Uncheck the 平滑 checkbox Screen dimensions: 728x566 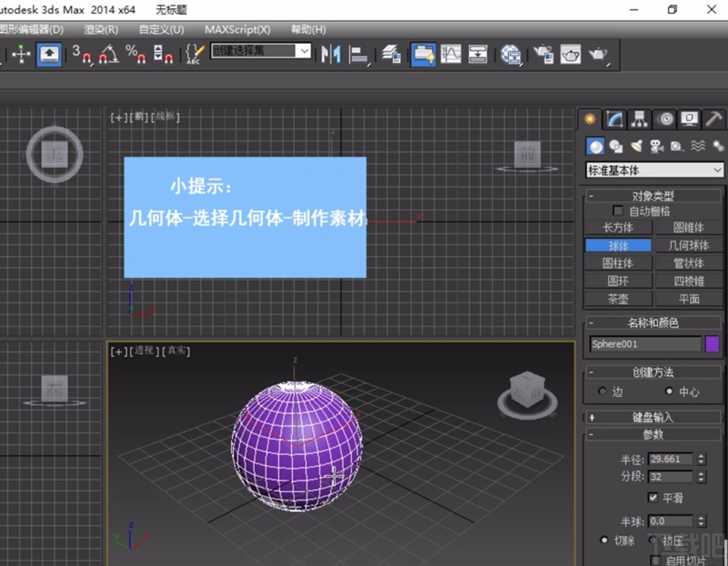point(652,498)
